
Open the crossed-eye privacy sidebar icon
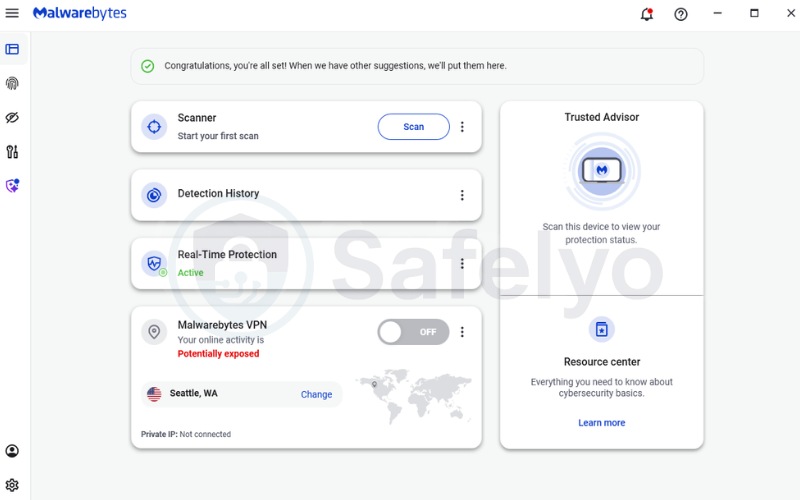(x=12, y=118)
